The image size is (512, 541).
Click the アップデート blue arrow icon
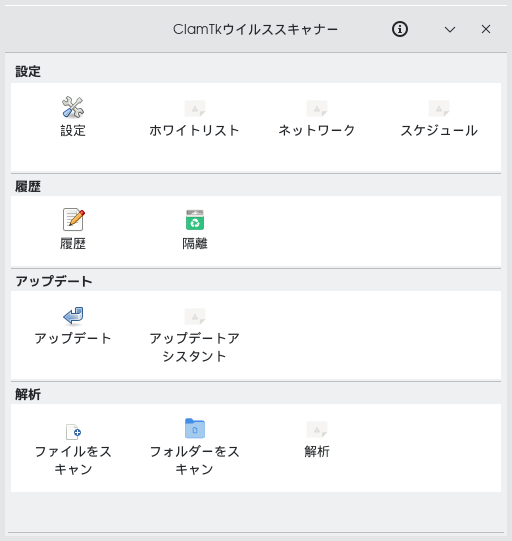73,316
